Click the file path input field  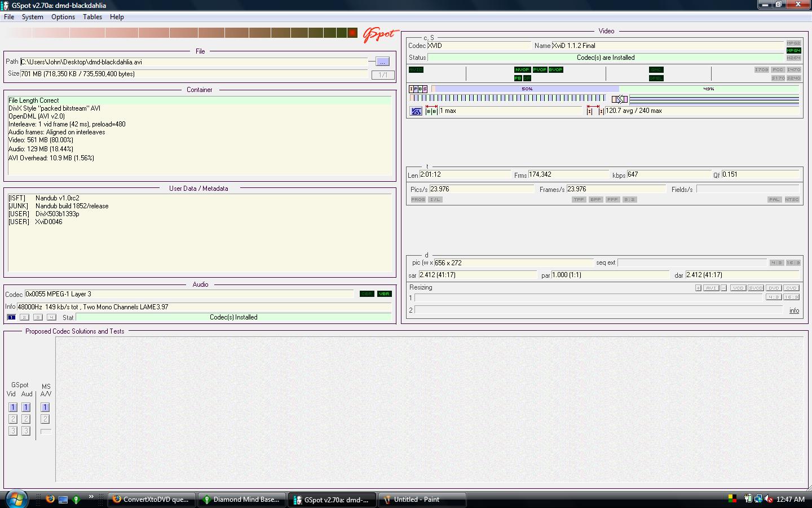pyautogui.click(x=194, y=62)
